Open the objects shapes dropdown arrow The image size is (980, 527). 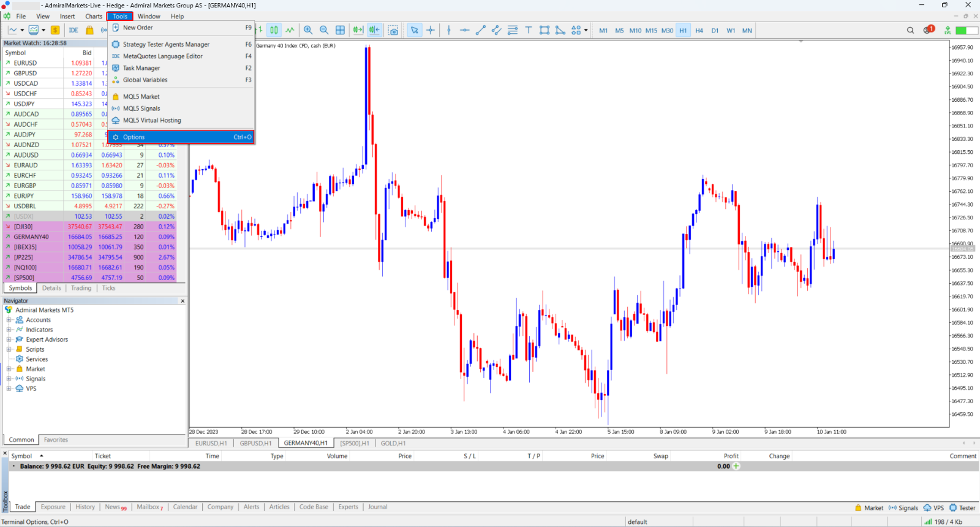point(586,30)
